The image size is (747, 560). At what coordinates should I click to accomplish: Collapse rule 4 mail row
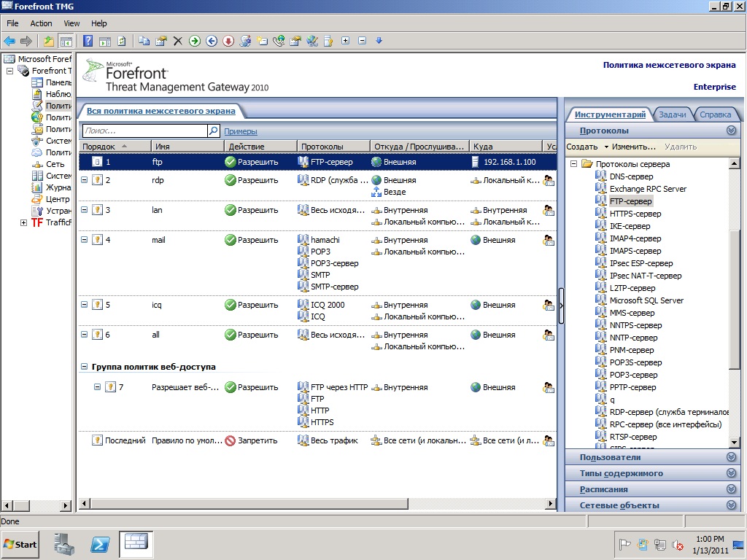pyautogui.click(x=85, y=239)
